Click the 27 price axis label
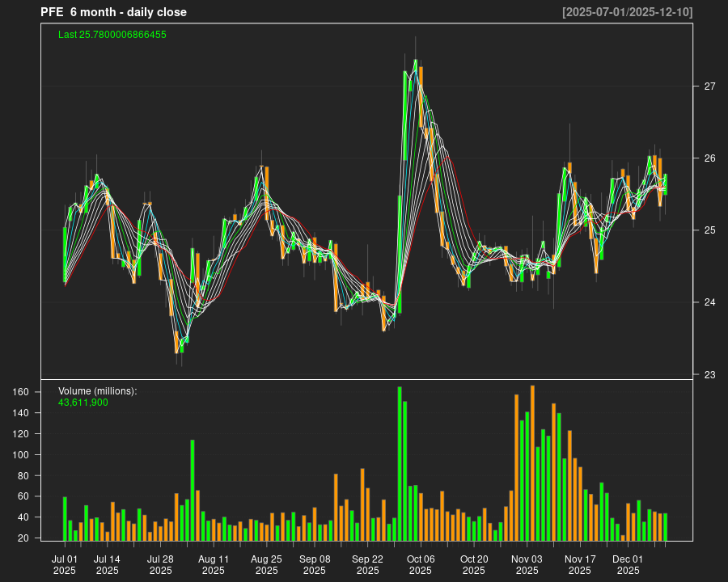Screen dimensions: 728x582 coord(709,86)
